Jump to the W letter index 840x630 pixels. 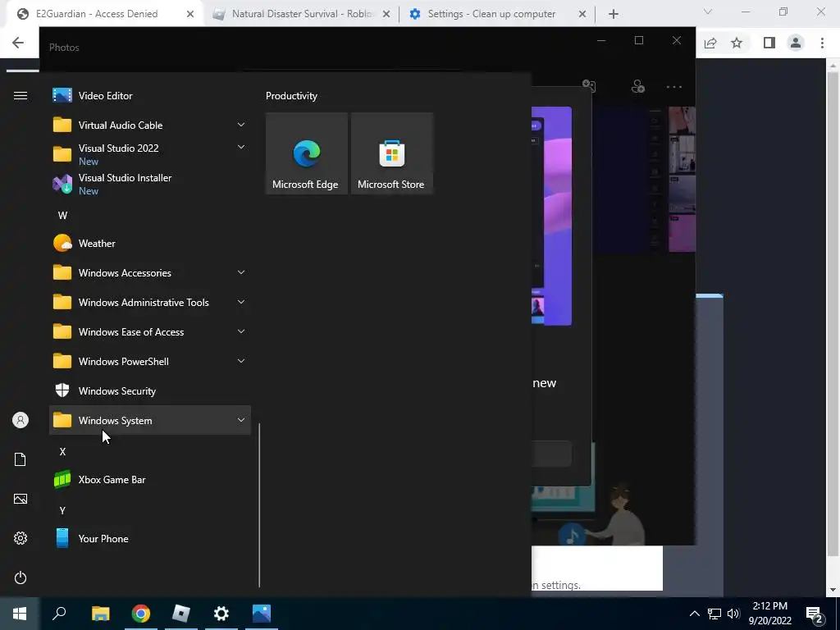[x=62, y=216]
